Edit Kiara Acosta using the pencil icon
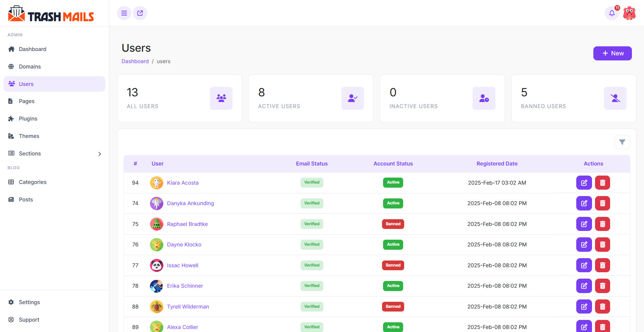 click(584, 183)
